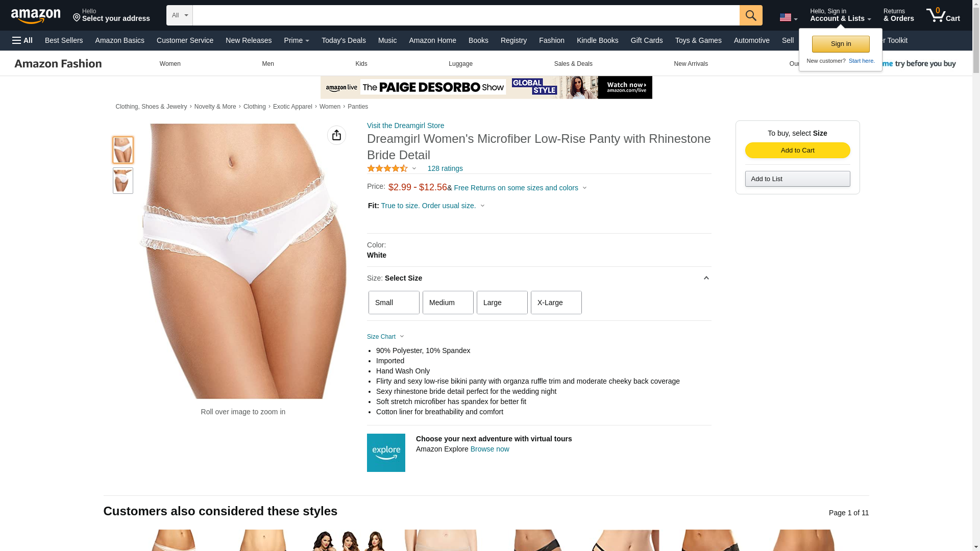This screenshot has height=551, width=980.
Task: Open the hamburger All menu
Action: [x=22, y=40]
